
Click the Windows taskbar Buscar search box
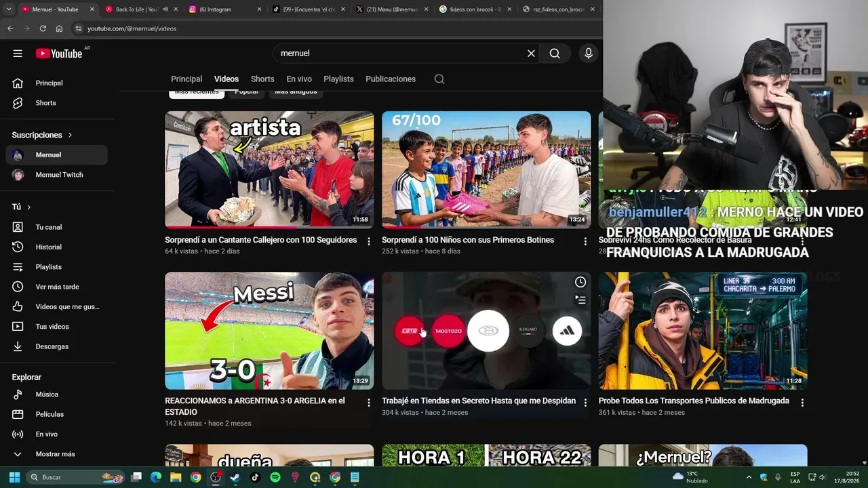pos(76,477)
